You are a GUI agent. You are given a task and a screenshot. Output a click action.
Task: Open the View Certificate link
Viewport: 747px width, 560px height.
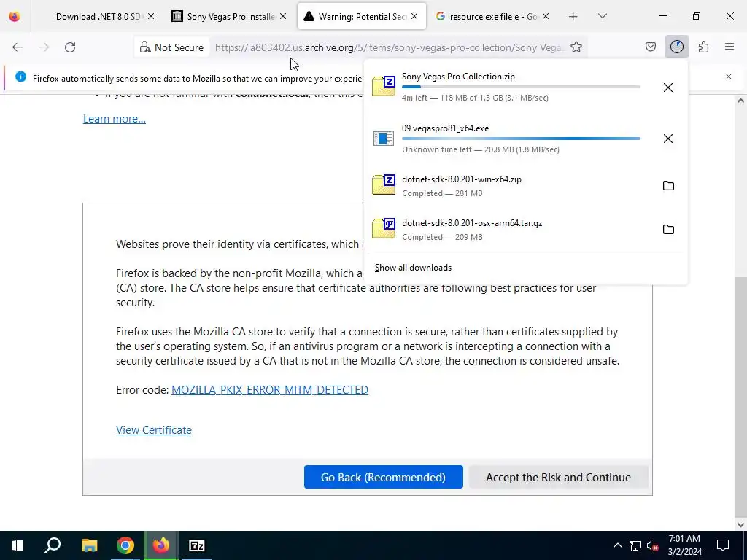click(x=154, y=430)
